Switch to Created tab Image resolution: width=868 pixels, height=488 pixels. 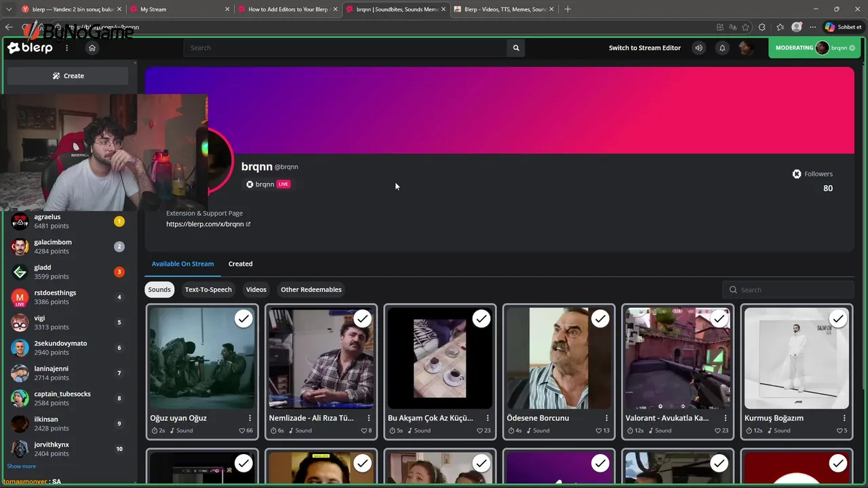point(240,264)
